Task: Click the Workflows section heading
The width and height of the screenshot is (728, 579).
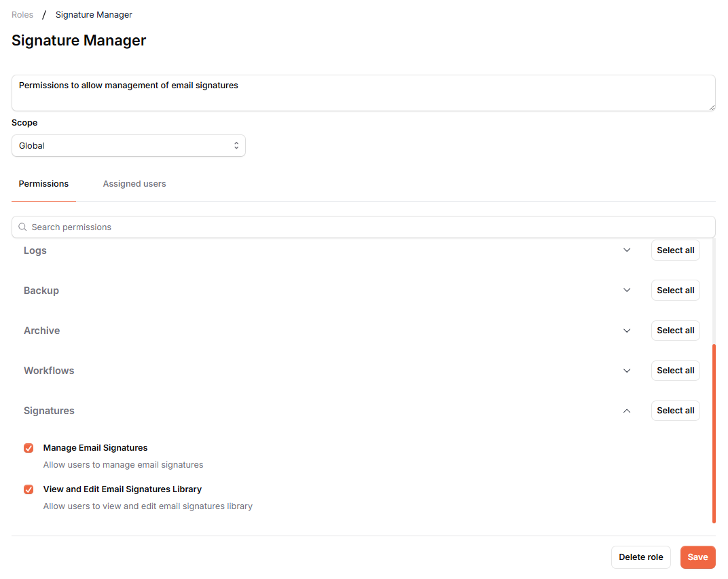Action: pyautogui.click(x=49, y=370)
